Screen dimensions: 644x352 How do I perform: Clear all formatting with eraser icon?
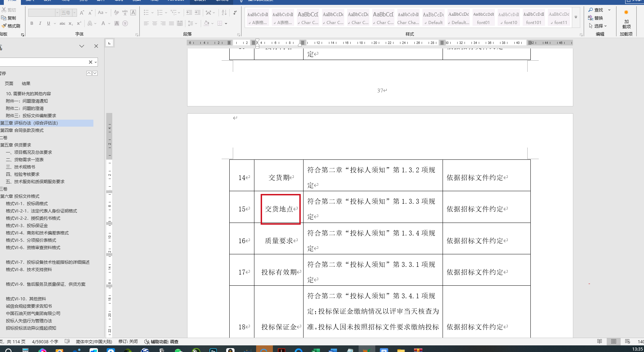pyautogui.click(x=116, y=13)
